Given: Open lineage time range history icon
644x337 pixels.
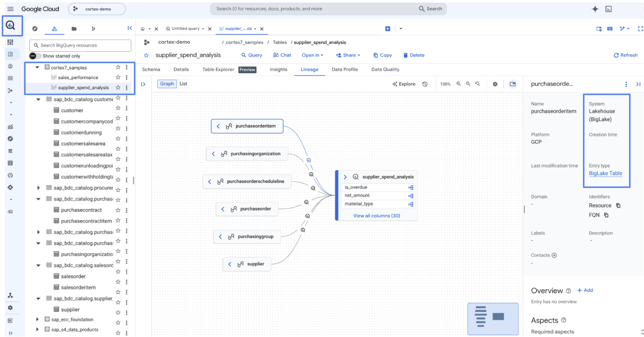Looking at the screenshot, I should click(425, 84).
